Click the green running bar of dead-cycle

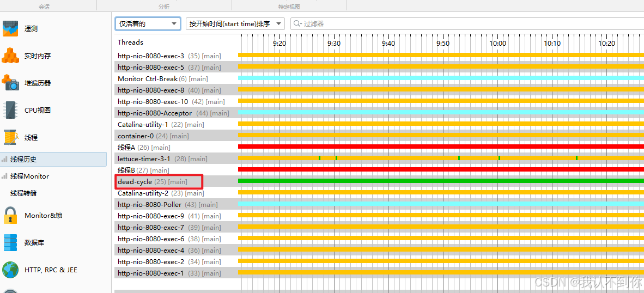tap(441, 181)
